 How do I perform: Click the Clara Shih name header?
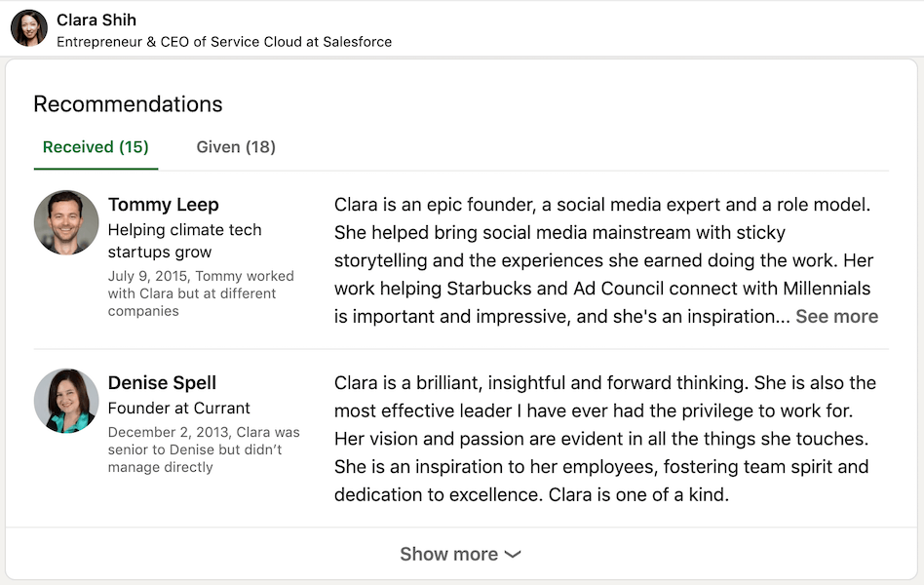click(96, 19)
